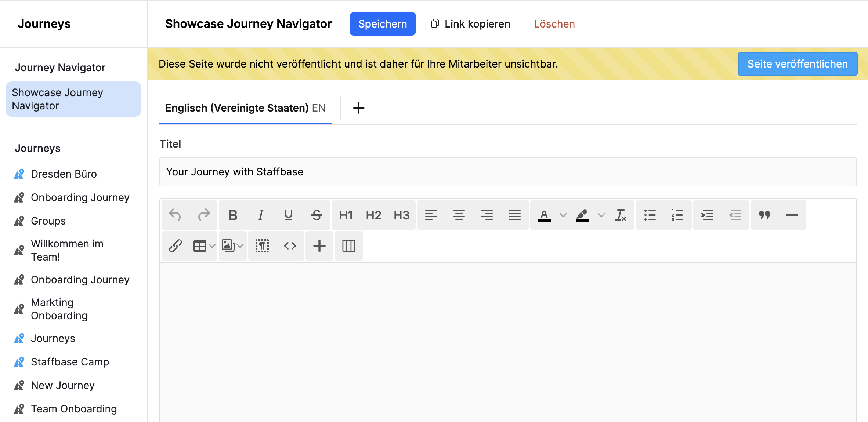Viewport: 868px width, 422px height.
Task: Apply H3 heading style
Action: (x=402, y=215)
